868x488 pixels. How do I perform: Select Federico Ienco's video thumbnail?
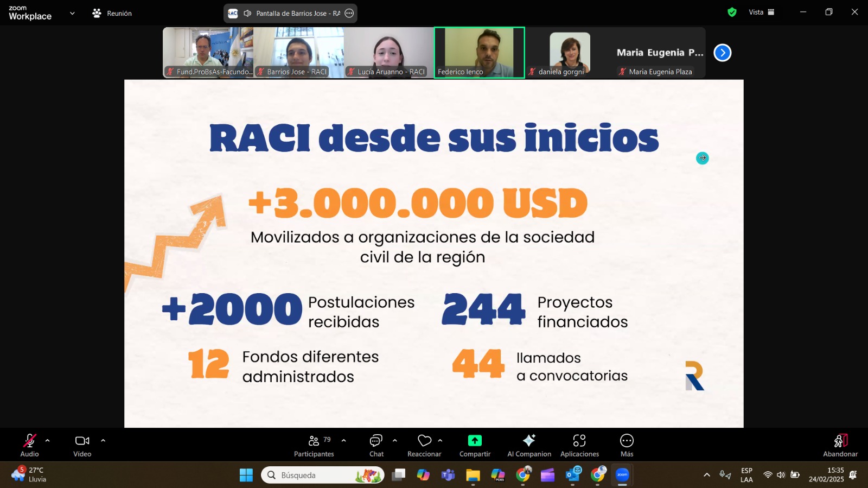479,53
